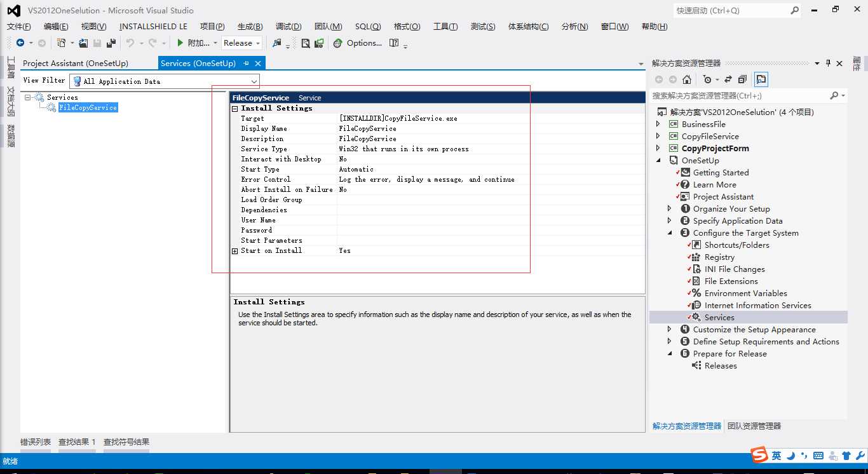Expand the Start on Install property

pyautogui.click(x=235, y=251)
